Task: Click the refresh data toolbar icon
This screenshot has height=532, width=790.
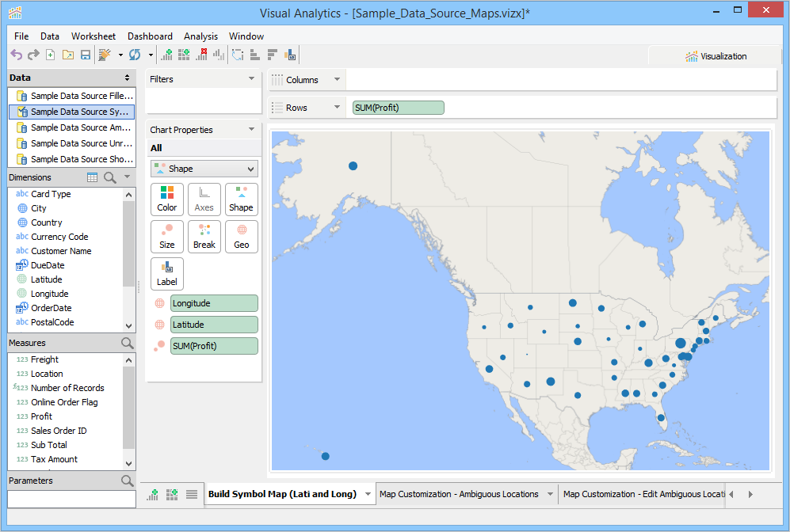Action: [x=135, y=55]
